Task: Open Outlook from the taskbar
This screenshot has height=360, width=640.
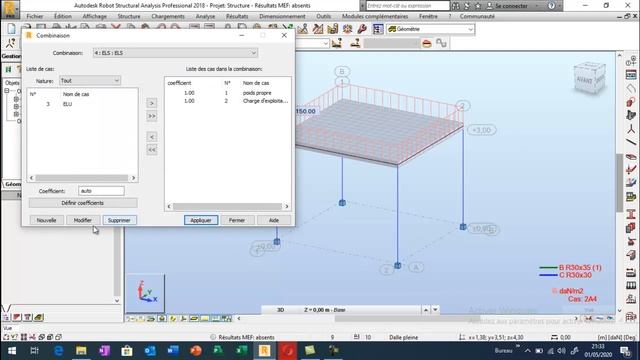Action: click(150, 351)
